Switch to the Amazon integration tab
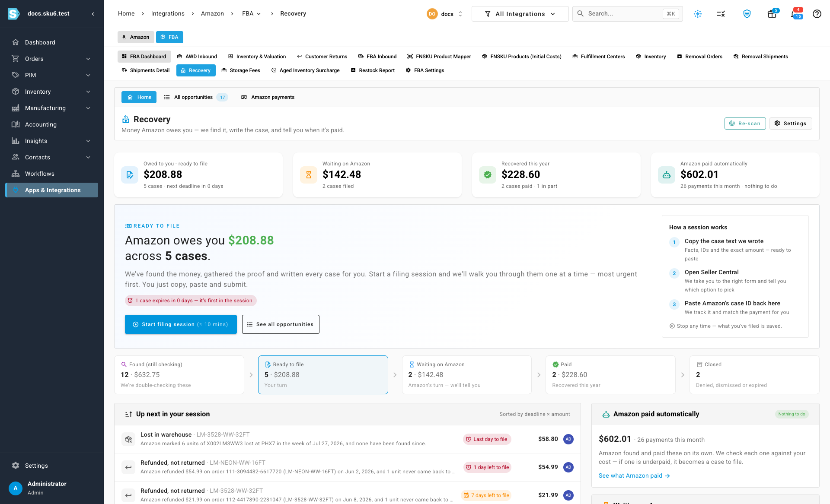The height and width of the screenshot is (504, 830). pyautogui.click(x=136, y=37)
